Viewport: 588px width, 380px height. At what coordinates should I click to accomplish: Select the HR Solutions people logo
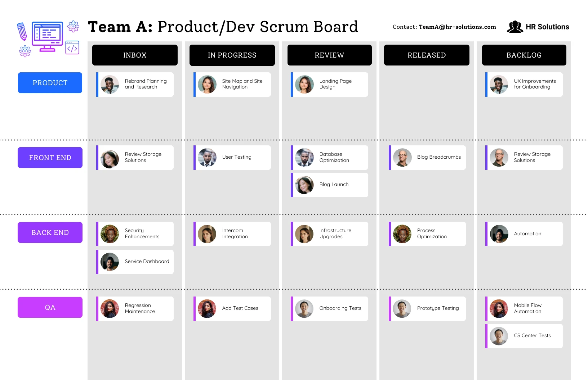515,26
